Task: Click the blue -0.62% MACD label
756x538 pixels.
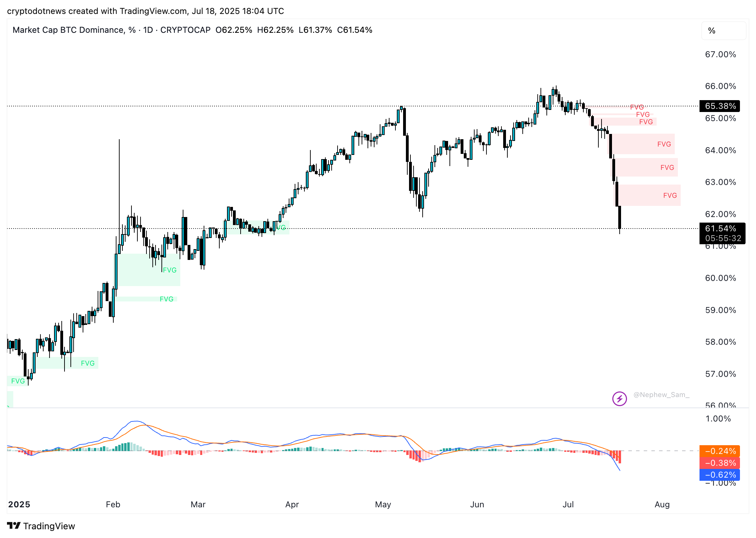Action: [x=720, y=475]
